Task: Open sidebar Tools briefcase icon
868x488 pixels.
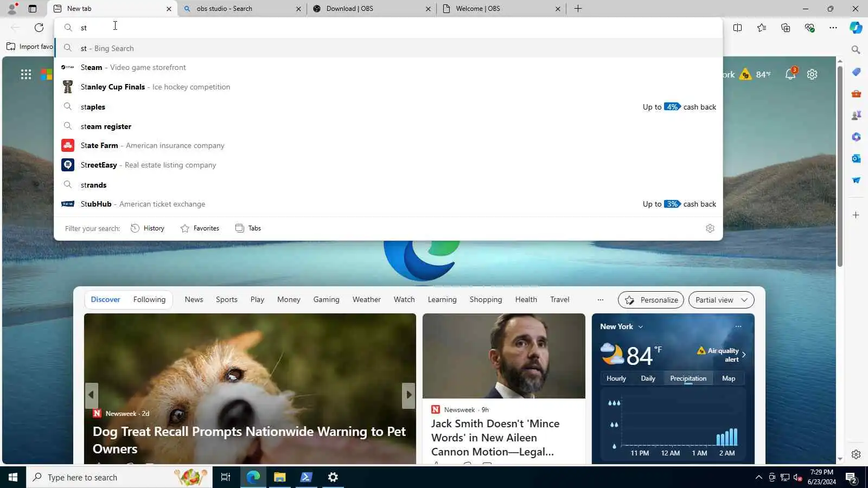Action: point(856,94)
